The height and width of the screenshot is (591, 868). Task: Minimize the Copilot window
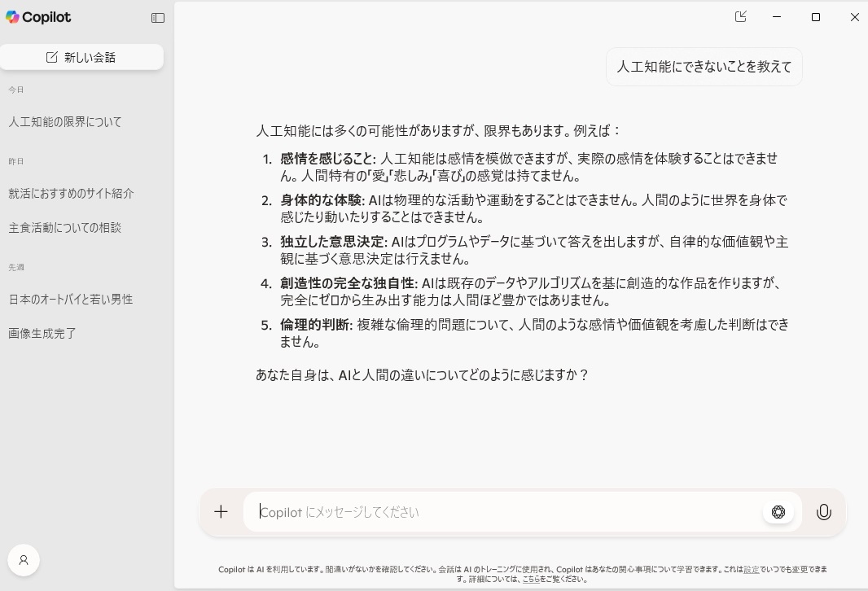pos(778,17)
